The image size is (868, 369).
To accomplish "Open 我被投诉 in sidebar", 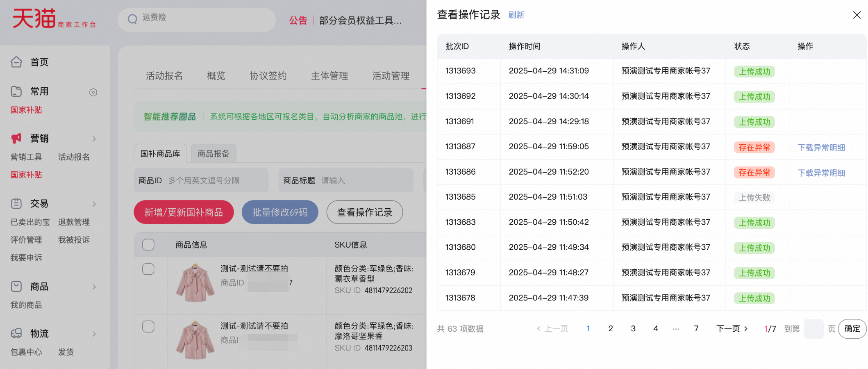I will 74,240.
